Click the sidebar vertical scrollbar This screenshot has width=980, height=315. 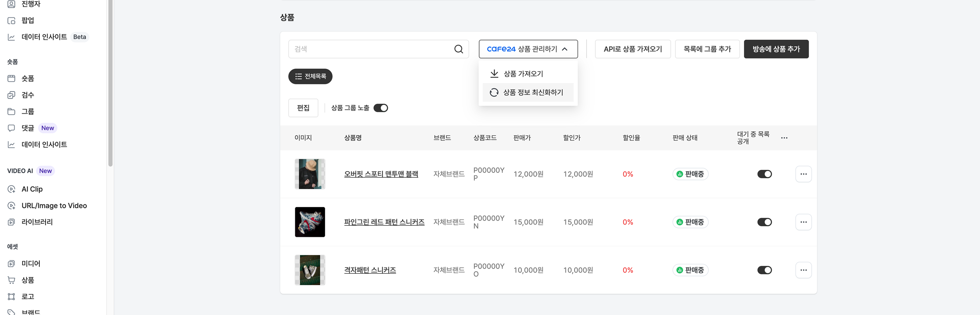[x=110, y=83]
